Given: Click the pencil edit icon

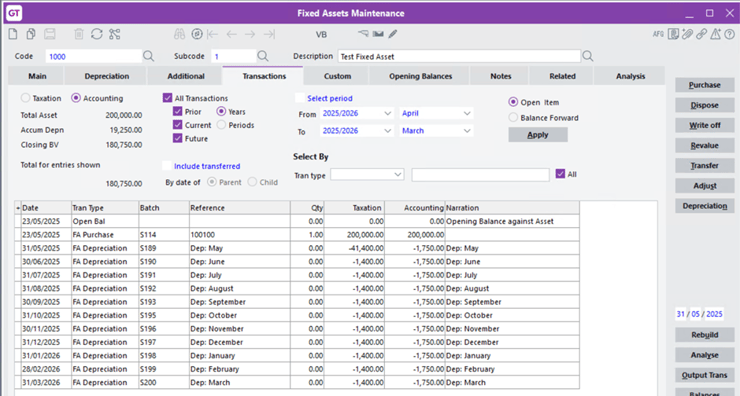Looking at the screenshot, I should tap(393, 34).
